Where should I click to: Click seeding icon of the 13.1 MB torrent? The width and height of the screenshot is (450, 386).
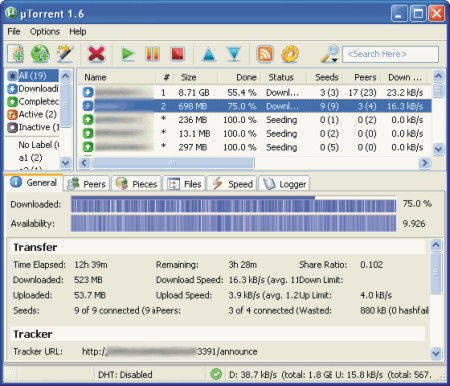(x=88, y=133)
